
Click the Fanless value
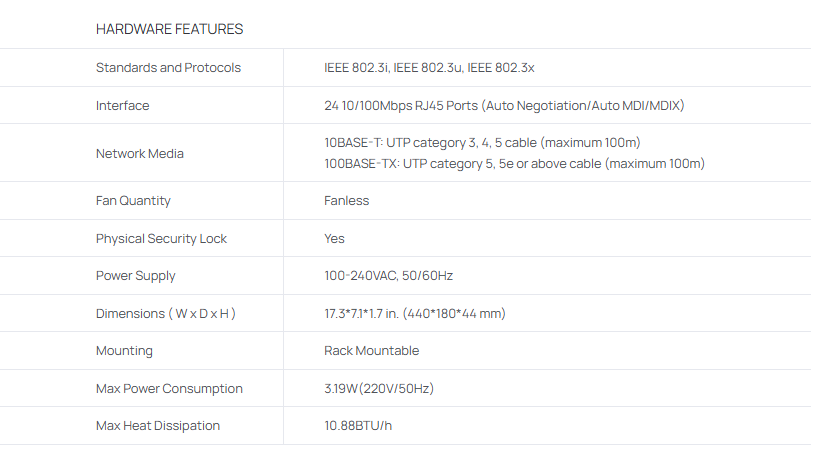(346, 201)
